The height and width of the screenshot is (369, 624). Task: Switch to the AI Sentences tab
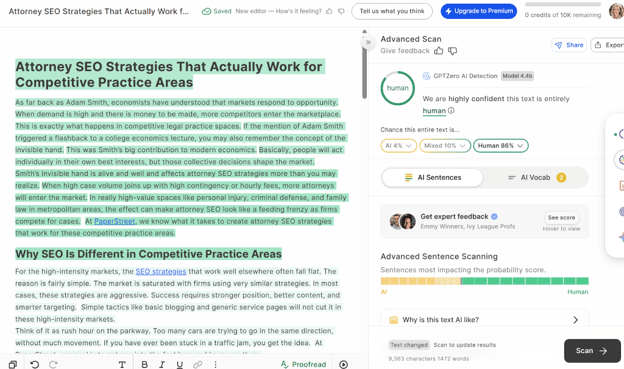(x=433, y=178)
